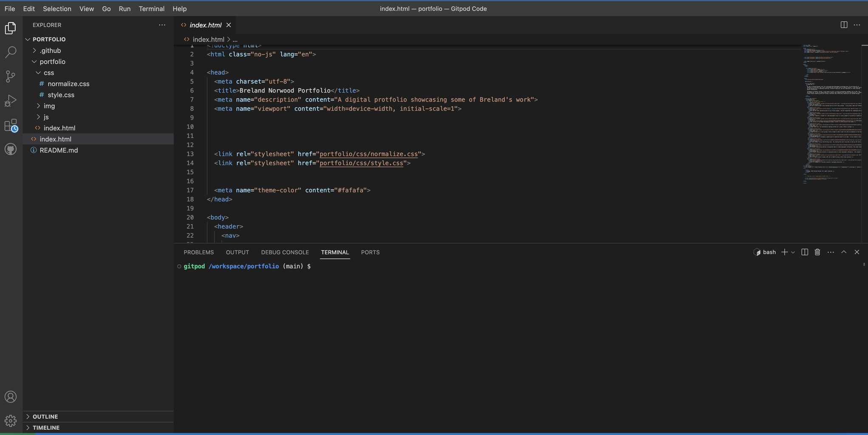Open the Remote Explorer view
This screenshot has height=435, width=868.
point(10,149)
